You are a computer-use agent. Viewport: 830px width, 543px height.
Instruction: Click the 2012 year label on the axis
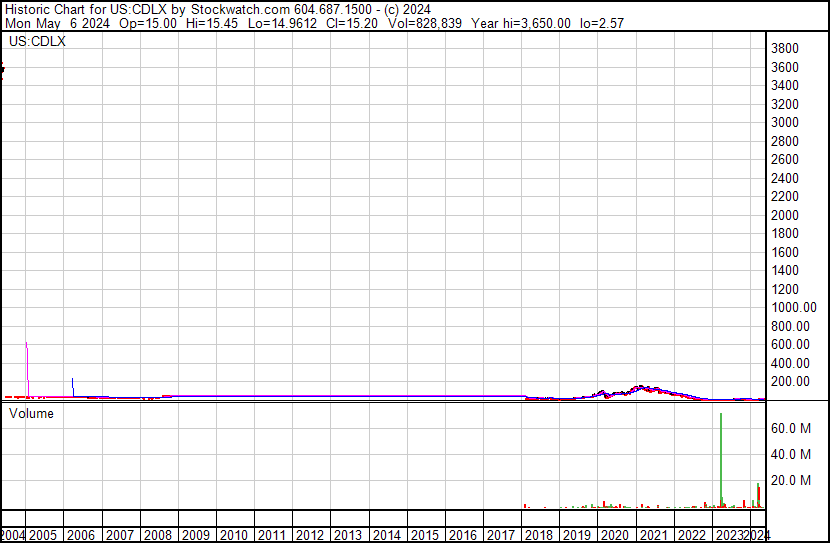[x=310, y=535]
